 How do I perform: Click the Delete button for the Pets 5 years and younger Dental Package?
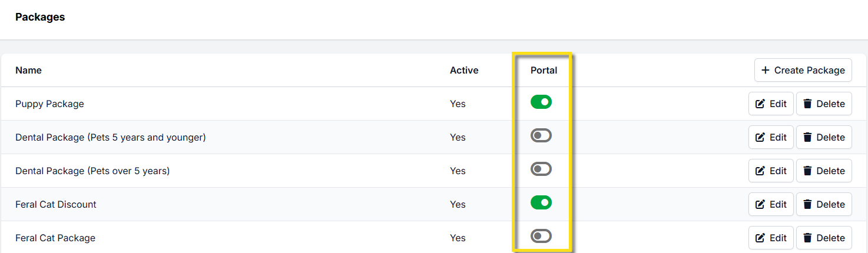pyautogui.click(x=824, y=137)
